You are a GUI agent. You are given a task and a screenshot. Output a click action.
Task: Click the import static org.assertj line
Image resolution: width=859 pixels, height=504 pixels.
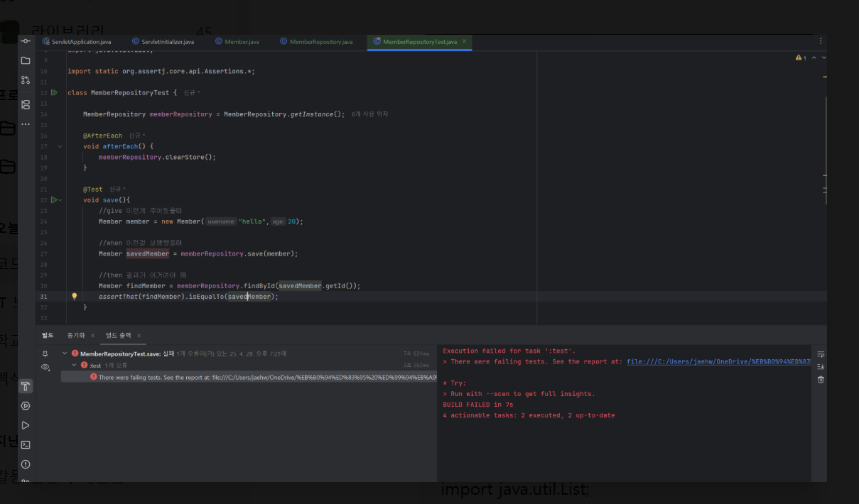pyautogui.click(x=161, y=72)
